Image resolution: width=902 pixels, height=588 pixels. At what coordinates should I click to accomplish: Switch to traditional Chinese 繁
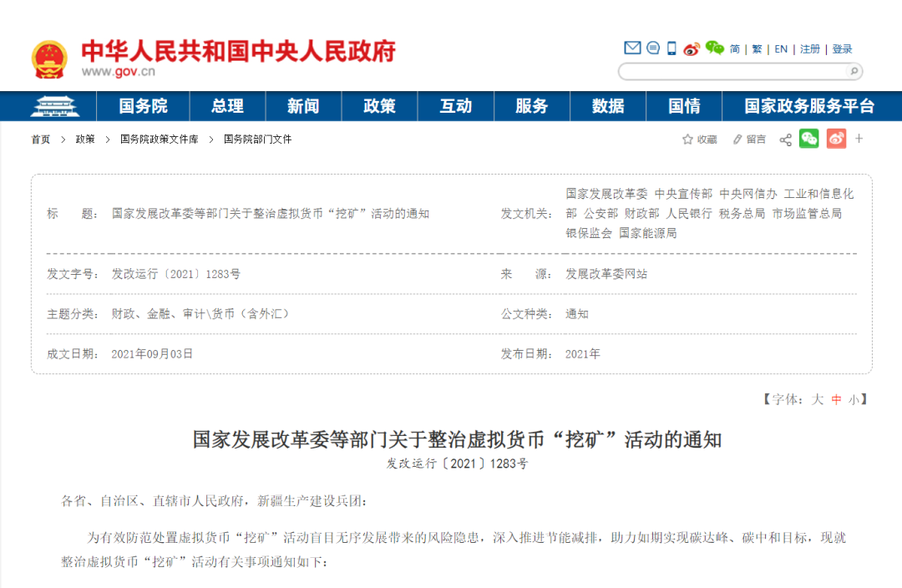pyautogui.click(x=757, y=49)
